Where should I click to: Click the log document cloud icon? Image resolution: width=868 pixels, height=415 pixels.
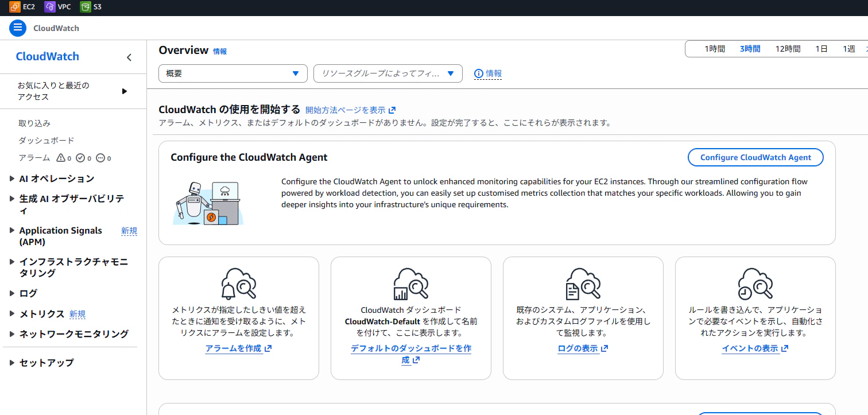click(583, 284)
